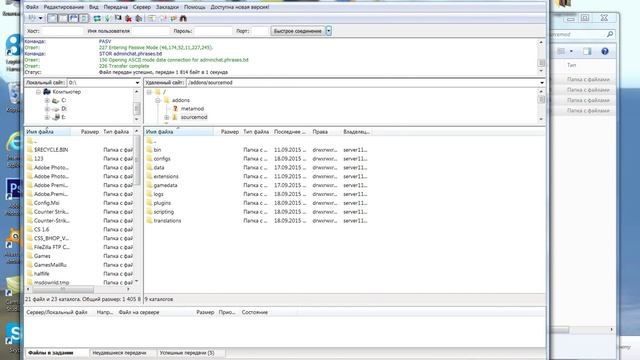Click the Пароль input field

point(213,31)
